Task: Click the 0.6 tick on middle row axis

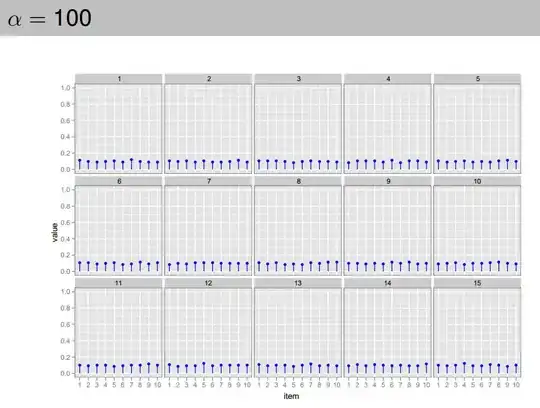Action: pyautogui.click(x=65, y=223)
